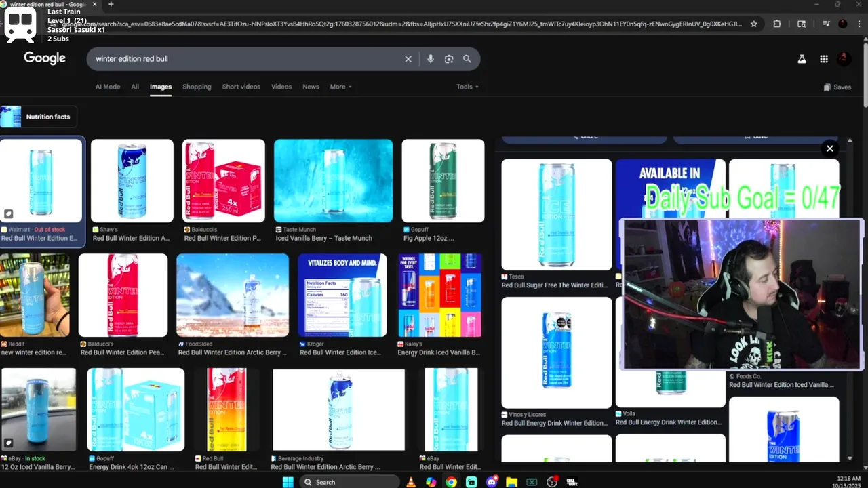Close the image preview panel
Image resolution: width=868 pixels, height=488 pixels.
click(x=829, y=148)
